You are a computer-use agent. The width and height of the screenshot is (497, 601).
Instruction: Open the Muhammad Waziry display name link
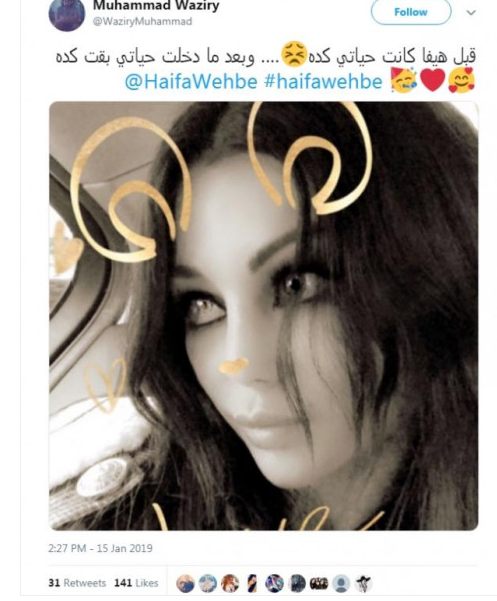[x=156, y=6]
